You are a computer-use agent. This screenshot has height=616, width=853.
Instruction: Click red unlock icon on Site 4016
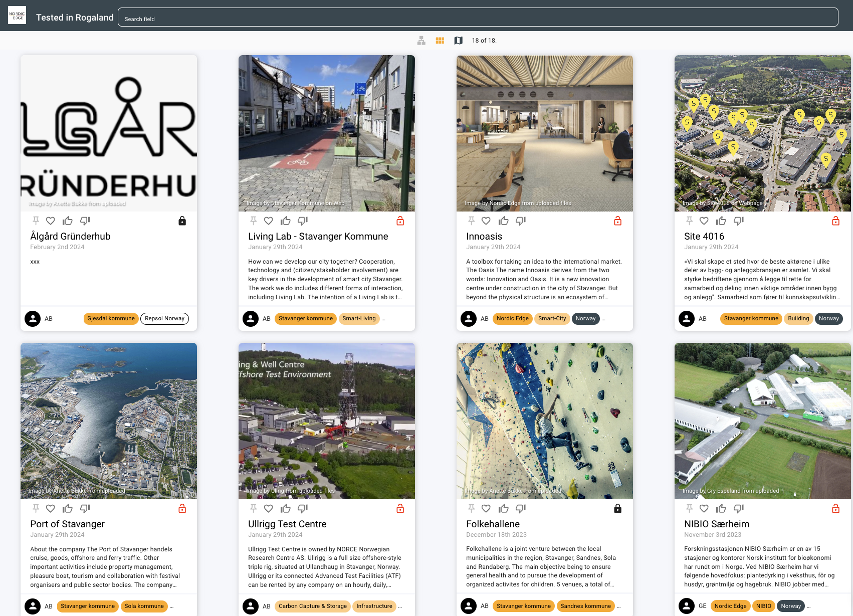(x=836, y=221)
